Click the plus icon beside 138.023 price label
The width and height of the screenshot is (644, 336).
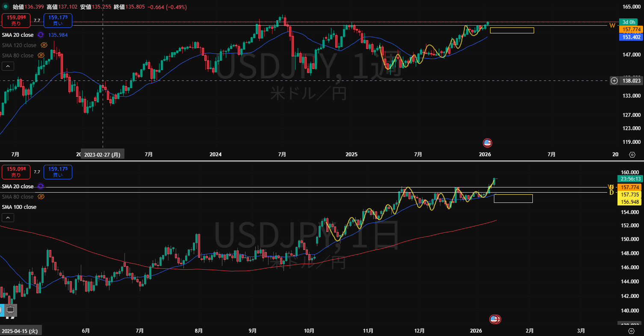coord(614,80)
